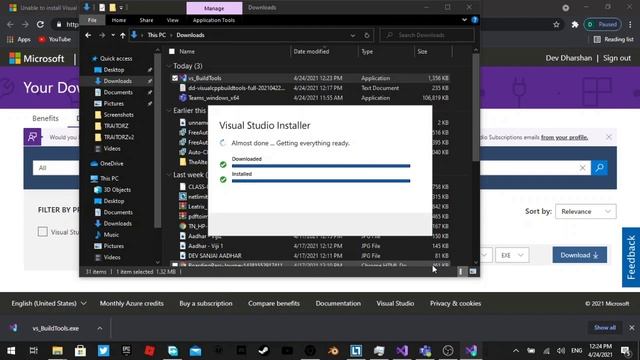Viewport: 640px width, 360px height.
Task: Open Application Tools ribbon tab
Action: click(214, 20)
